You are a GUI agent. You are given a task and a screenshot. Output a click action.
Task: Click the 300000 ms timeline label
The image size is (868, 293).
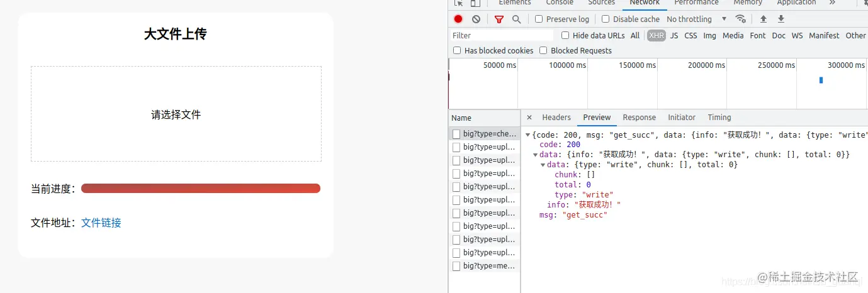click(846, 65)
